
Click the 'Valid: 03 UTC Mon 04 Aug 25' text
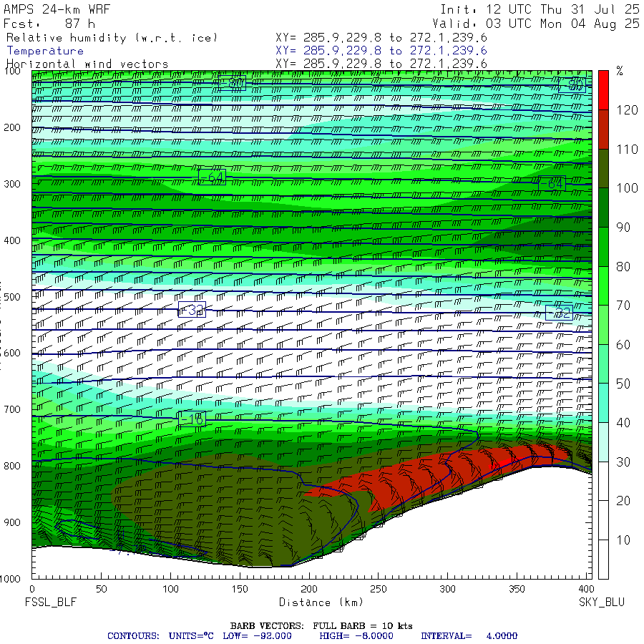[536, 24]
